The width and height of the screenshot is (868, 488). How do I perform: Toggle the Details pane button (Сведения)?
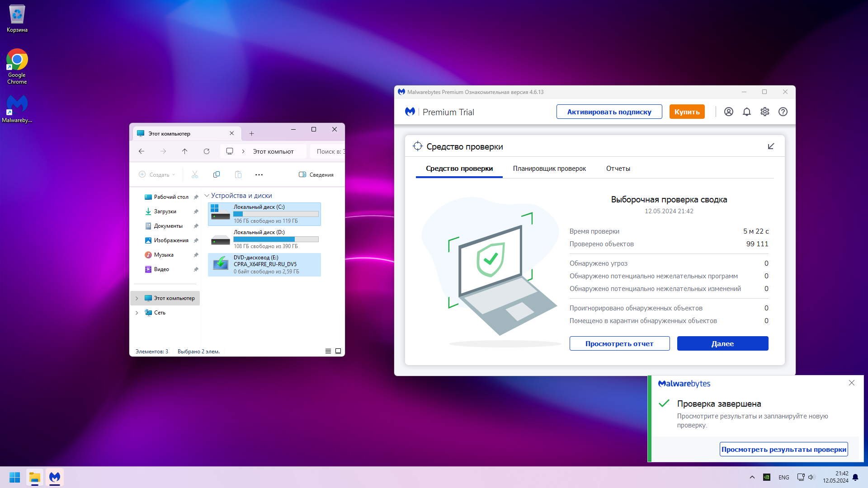[316, 174]
